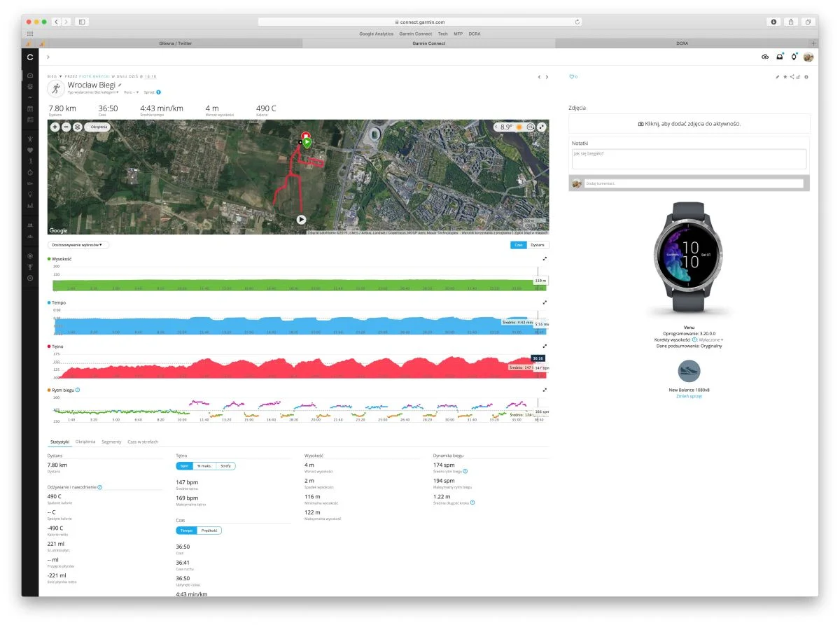Viewport: 840px width, 625px height.
Task: Switch to Statystyki tab
Action: 59,442
